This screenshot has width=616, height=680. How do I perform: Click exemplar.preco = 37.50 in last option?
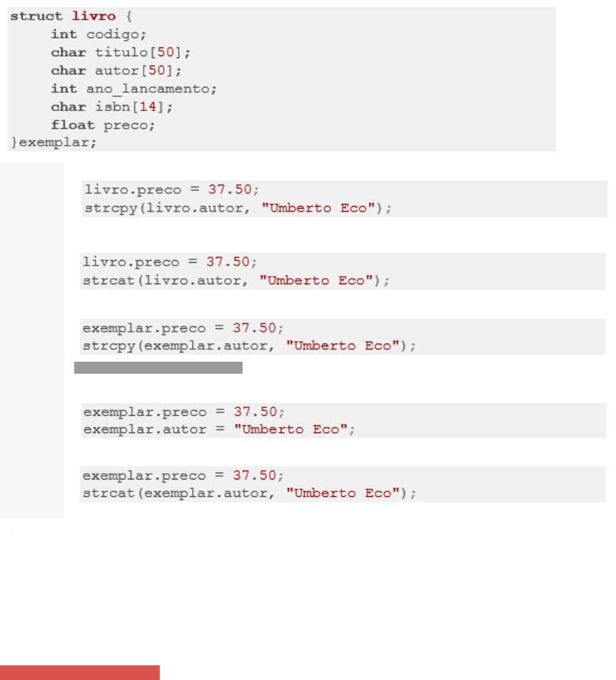point(183,475)
